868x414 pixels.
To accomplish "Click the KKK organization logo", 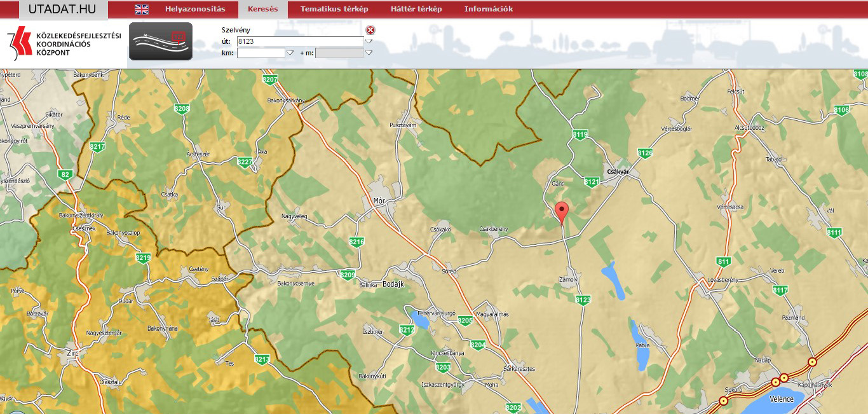I will pyautogui.click(x=64, y=43).
